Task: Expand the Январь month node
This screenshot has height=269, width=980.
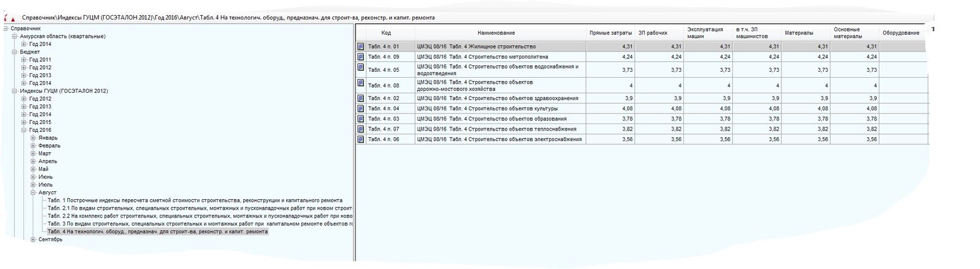Action: click(x=33, y=138)
